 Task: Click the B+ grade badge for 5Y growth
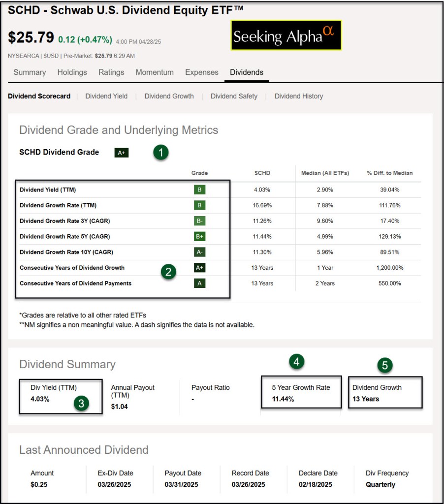pyautogui.click(x=199, y=236)
